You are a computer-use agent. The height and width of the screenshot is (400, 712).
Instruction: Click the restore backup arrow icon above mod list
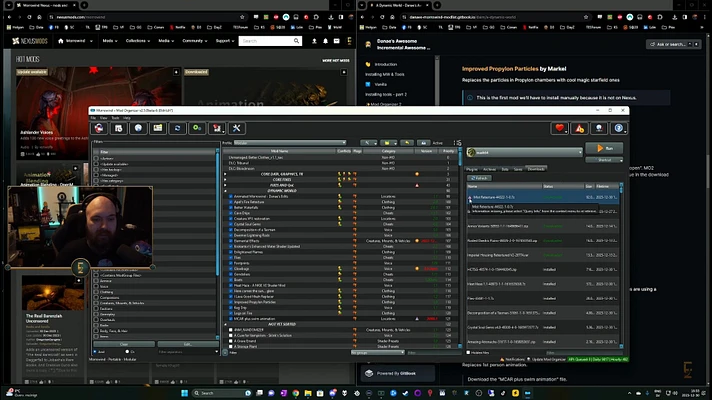point(407,143)
